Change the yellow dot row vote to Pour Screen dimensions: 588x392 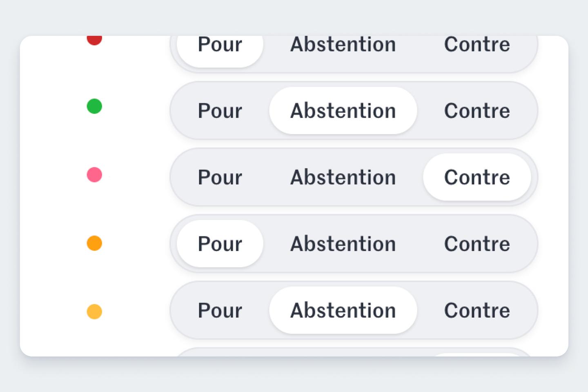tap(219, 310)
